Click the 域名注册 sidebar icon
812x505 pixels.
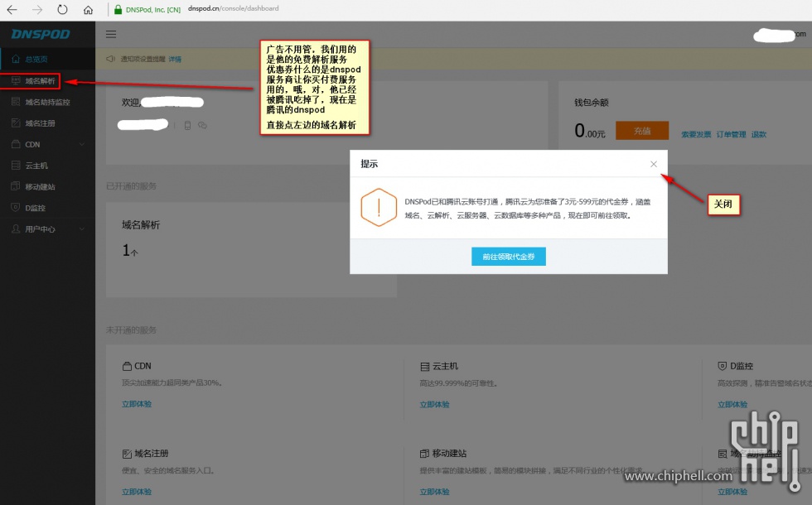point(16,123)
